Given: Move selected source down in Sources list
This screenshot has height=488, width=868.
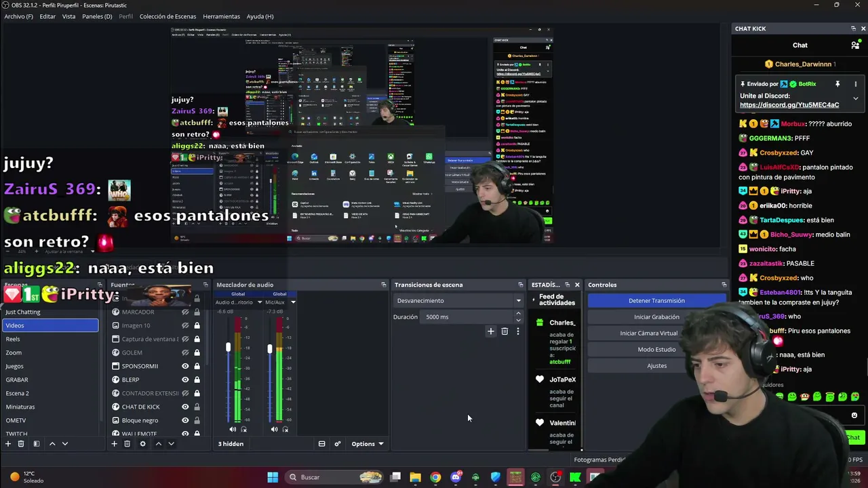Looking at the screenshot, I should click(171, 444).
